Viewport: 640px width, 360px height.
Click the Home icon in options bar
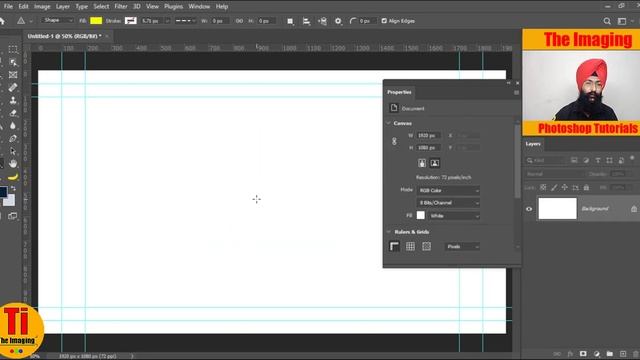point(2,21)
